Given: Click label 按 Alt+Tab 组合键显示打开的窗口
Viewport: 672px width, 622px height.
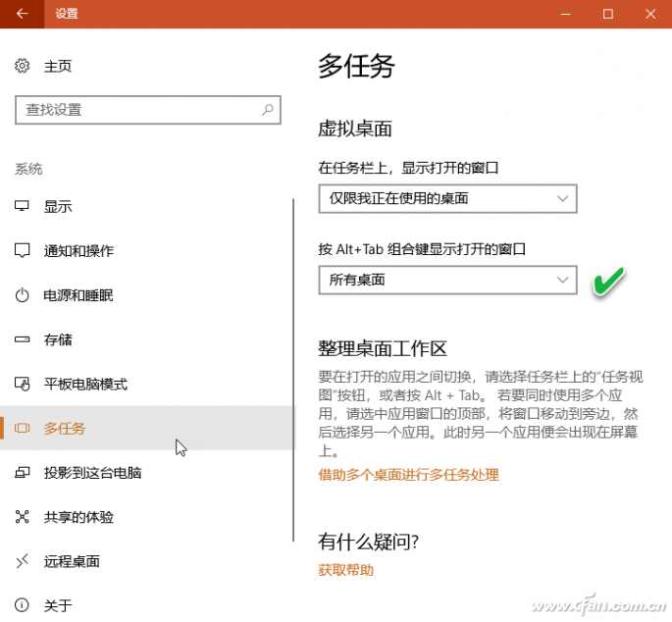Looking at the screenshot, I should [422, 249].
